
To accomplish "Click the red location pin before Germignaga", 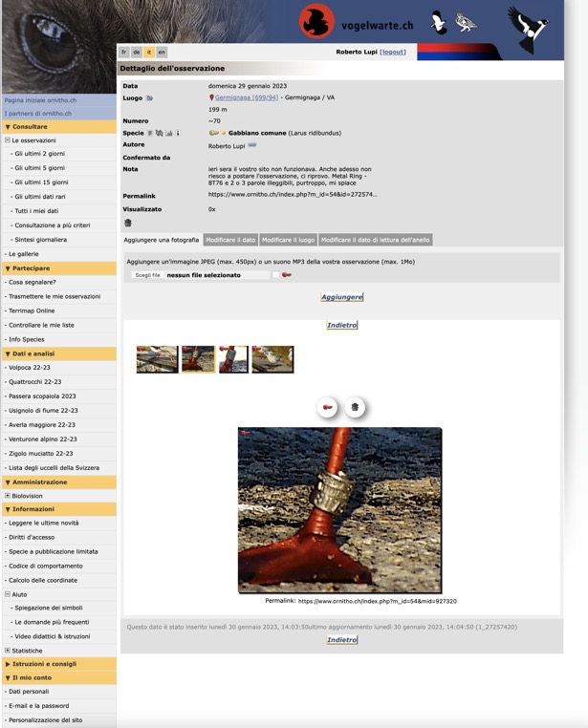I will tap(211, 97).
